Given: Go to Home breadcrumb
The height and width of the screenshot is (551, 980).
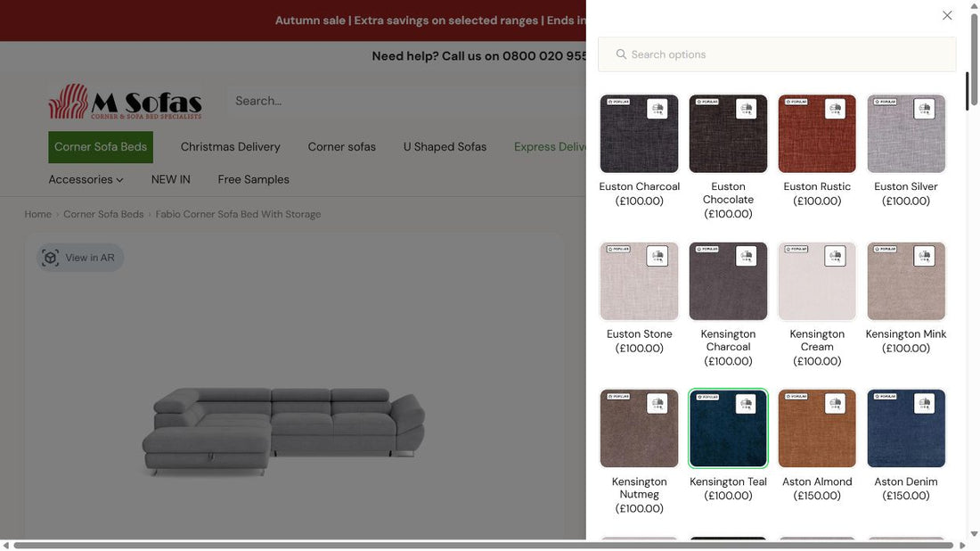Looking at the screenshot, I should coord(37,214).
